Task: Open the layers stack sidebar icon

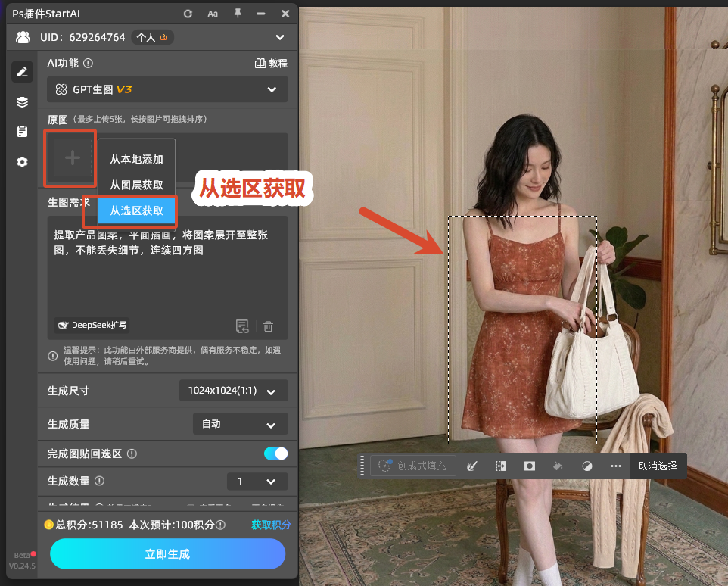Action: pos(22,101)
